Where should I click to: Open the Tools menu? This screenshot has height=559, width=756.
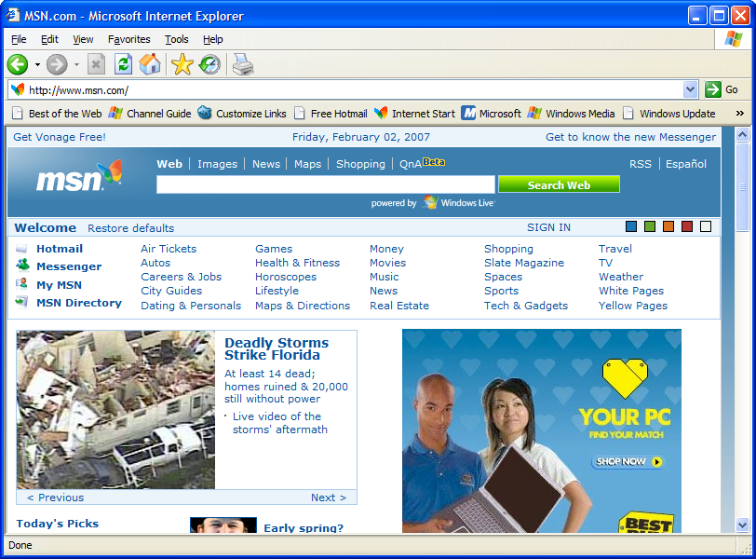177,39
